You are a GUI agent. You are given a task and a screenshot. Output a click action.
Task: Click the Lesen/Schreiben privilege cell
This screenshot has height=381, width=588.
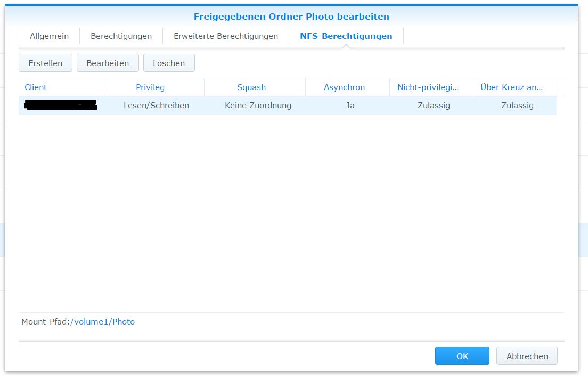point(156,105)
